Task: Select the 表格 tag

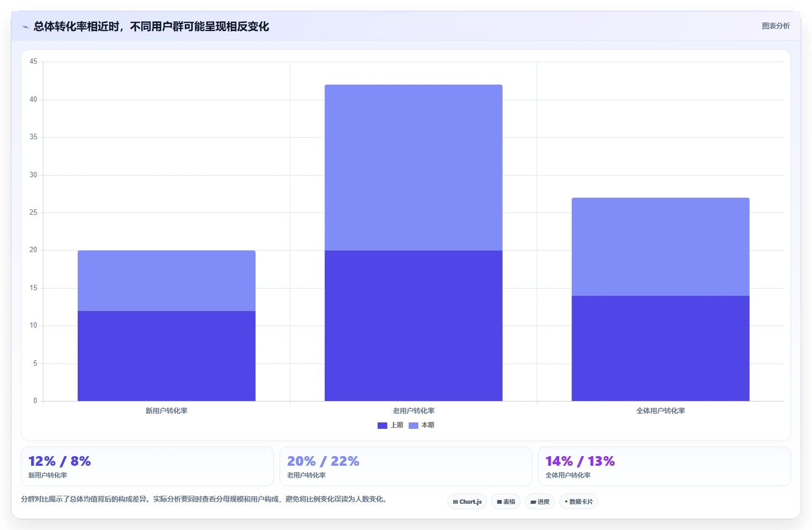Action: pyautogui.click(x=506, y=502)
